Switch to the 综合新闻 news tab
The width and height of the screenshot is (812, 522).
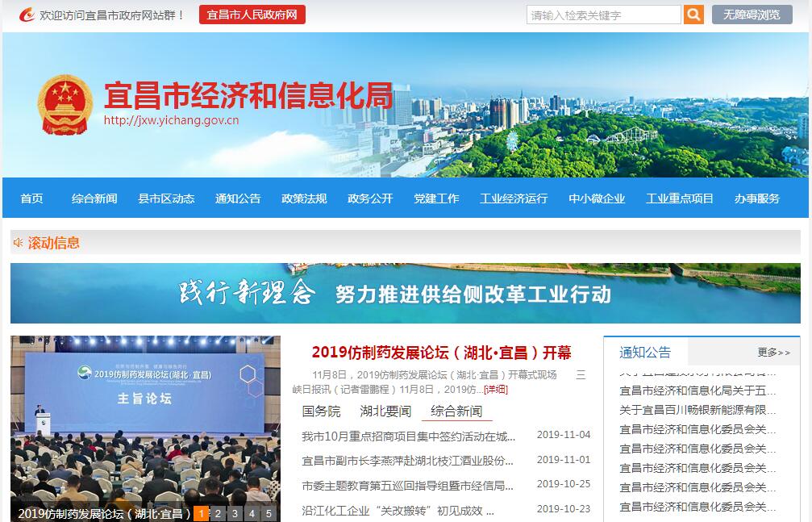456,411
